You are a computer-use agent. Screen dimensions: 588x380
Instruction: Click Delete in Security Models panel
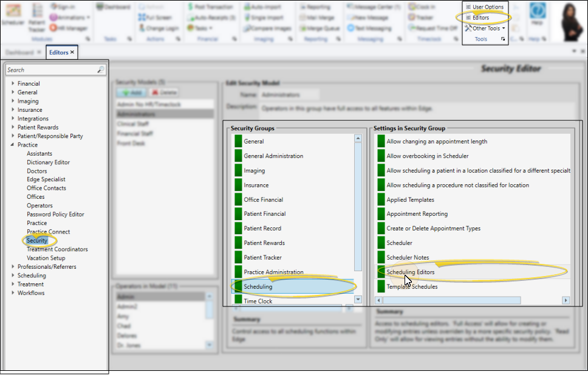[x=163, y=92]
